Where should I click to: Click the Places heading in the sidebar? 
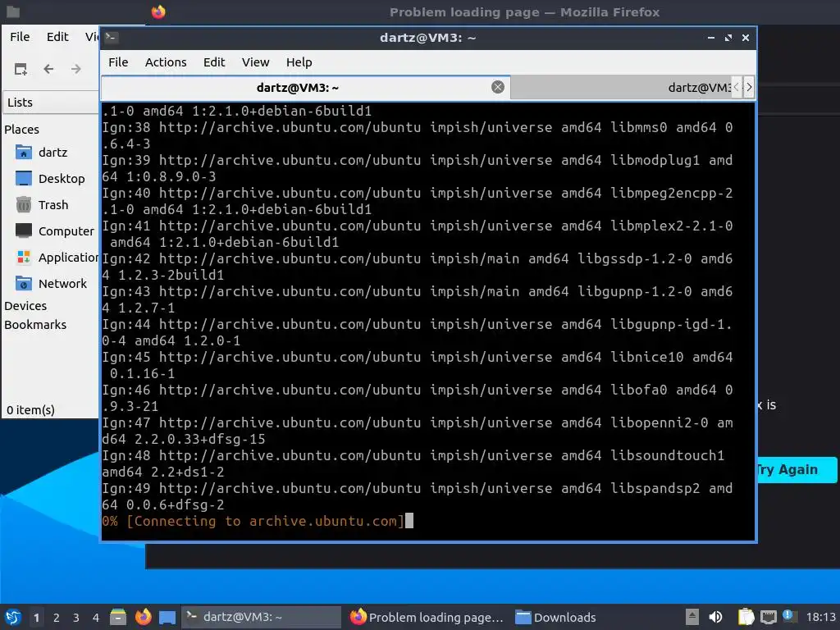(x=21, y=129)
